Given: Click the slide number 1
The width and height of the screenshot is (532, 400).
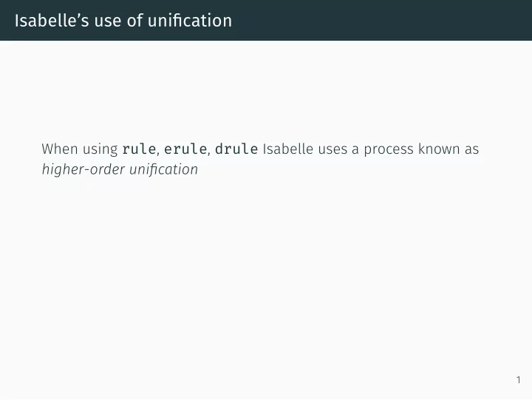Looking at the screenshot, I should tap(518, 379).
